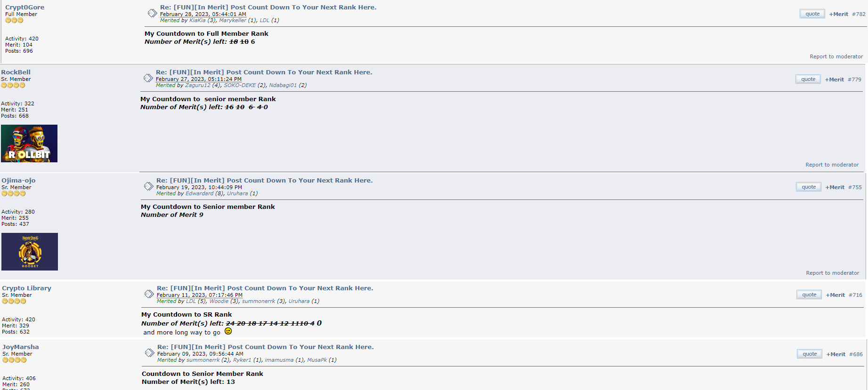Quote RockBell's post #779

click(808, 79)
